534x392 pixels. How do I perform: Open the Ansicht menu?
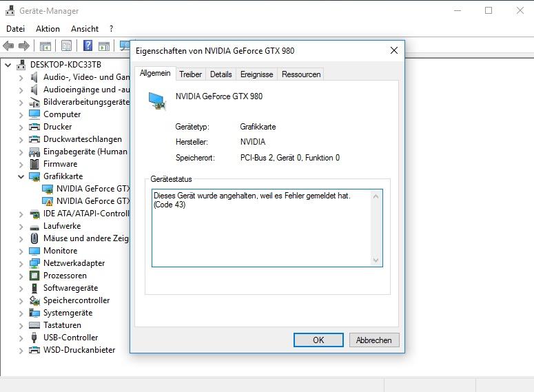click(85, 29)
